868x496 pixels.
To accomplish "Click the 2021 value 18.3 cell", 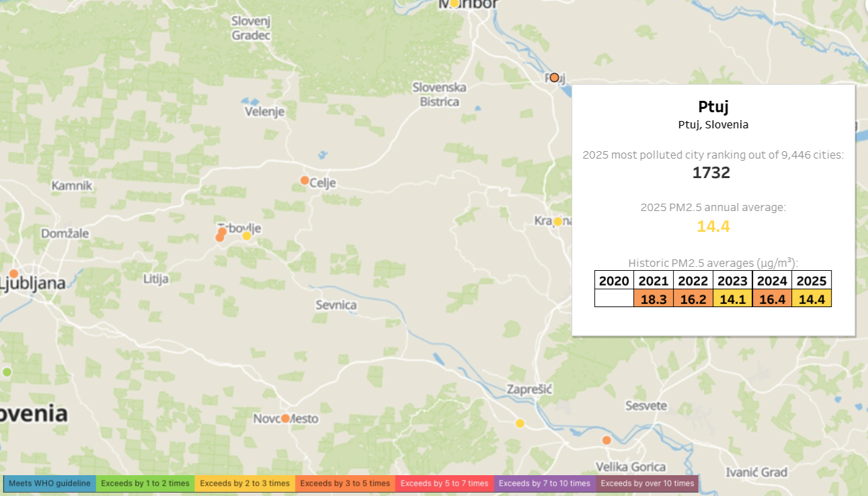I will click(x=653, y=298).
